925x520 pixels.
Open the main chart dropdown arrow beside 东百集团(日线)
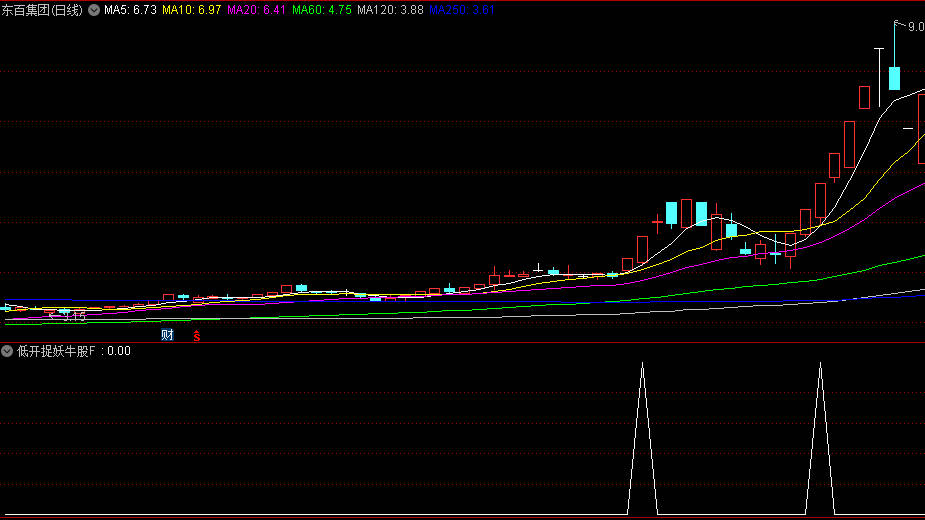(x=94, y=9)
